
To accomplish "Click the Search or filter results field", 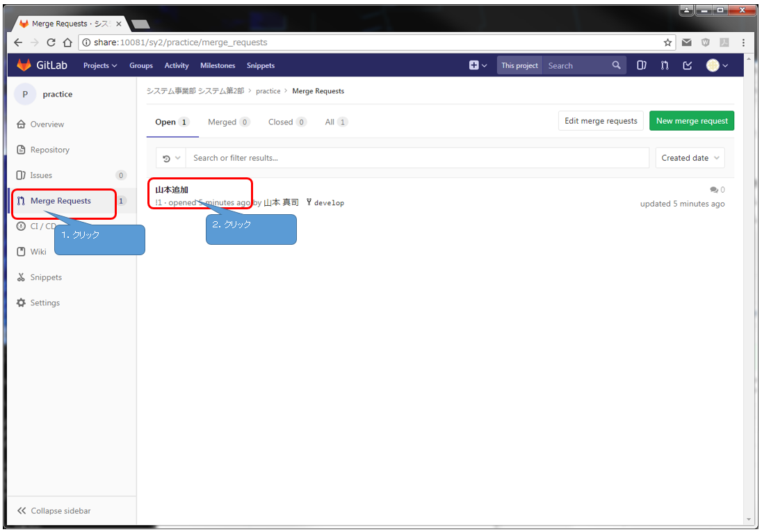I will 417,158.
